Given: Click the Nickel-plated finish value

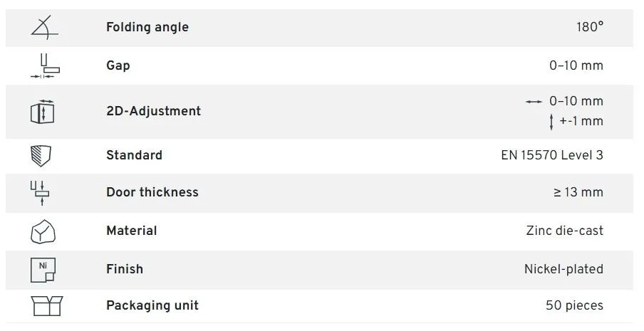Looking at the screenshot, I should click(x=563, y=269).
